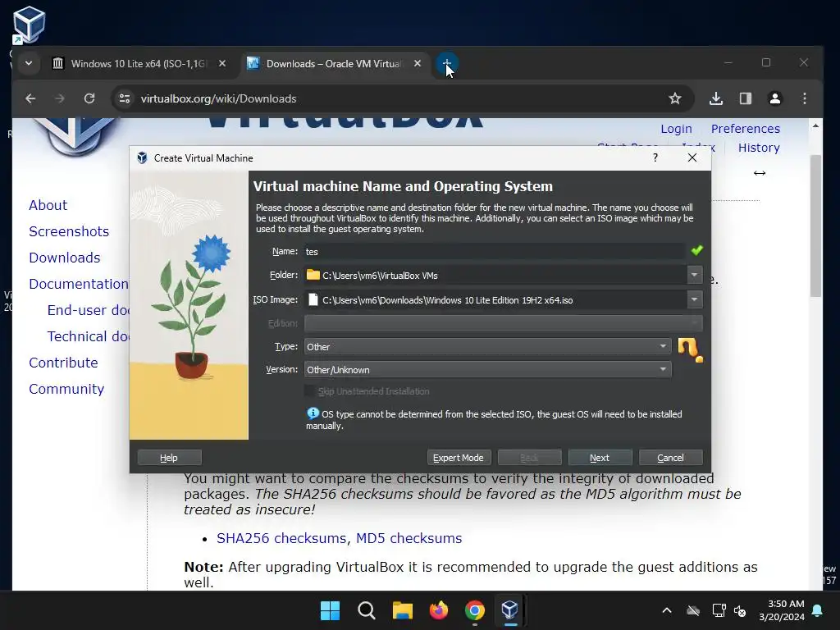This screenshot has width=840, height=630.
Task: Reload the VirtualBox Downloads page
Action: [x=89, y=98]
